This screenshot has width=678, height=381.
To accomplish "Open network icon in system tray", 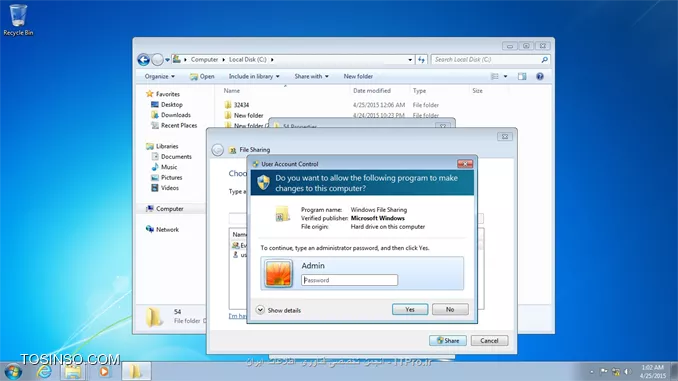I will pyautogui.click(x=616, y=371).
